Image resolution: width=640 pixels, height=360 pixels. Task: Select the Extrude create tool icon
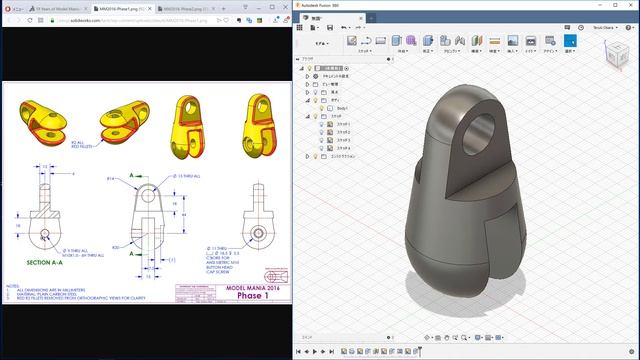pyautogui.click(x=396, y=40)
